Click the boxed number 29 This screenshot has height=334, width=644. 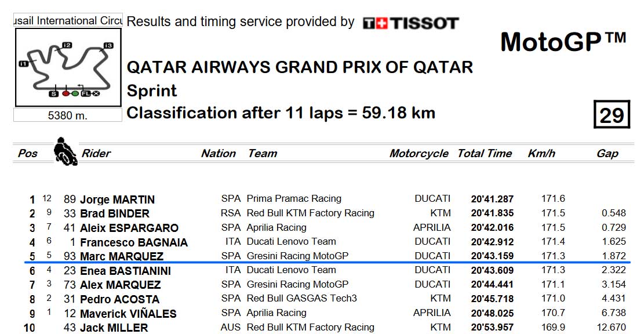click(x=612, y=115)
